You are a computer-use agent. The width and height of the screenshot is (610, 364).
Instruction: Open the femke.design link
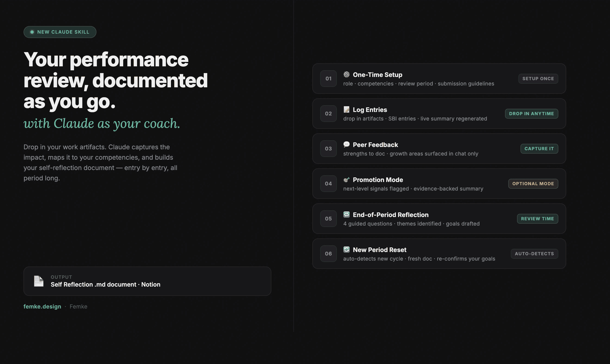click(x=42, y=306)
